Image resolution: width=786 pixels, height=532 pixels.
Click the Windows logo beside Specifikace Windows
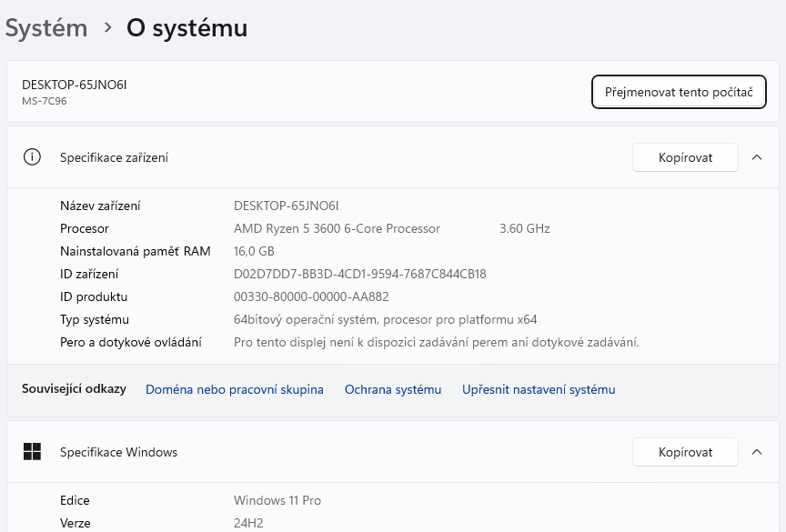tap(32, 451)
